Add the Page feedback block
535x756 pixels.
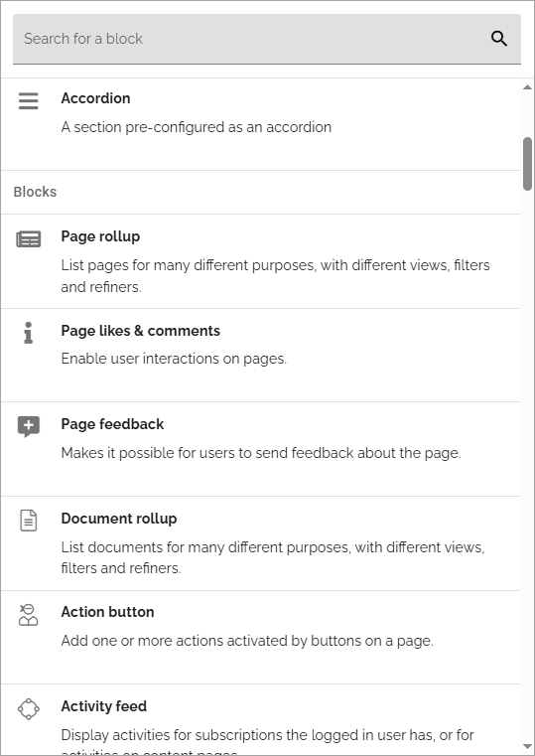pos(260,449)
